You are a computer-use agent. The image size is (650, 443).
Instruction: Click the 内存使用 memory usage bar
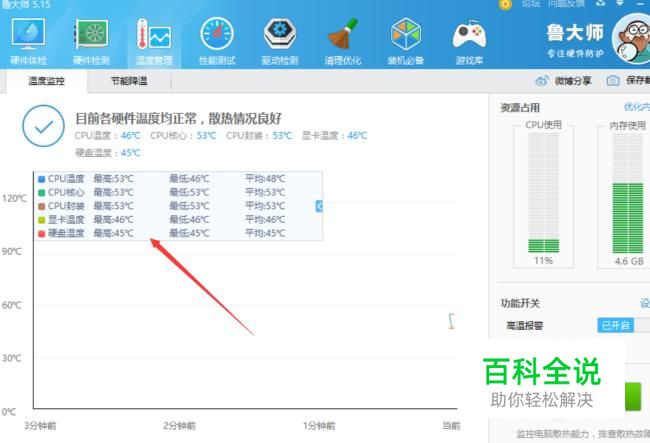click(628, 193)
